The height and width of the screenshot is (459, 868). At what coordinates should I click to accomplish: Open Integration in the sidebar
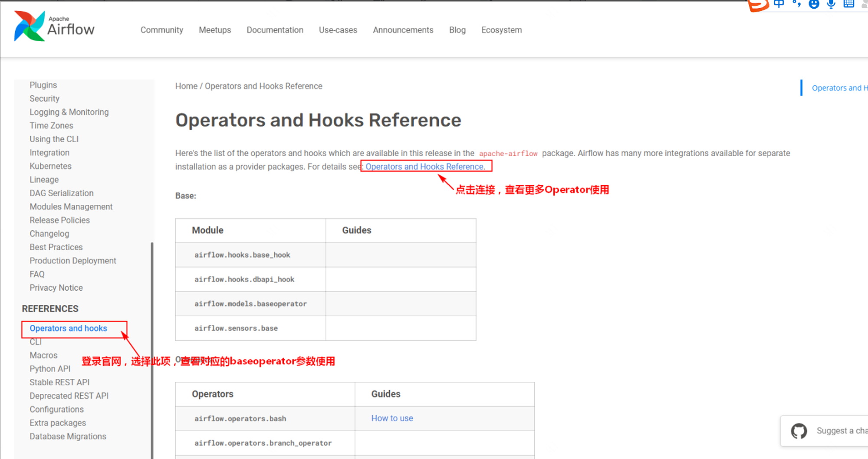point(49,152)
